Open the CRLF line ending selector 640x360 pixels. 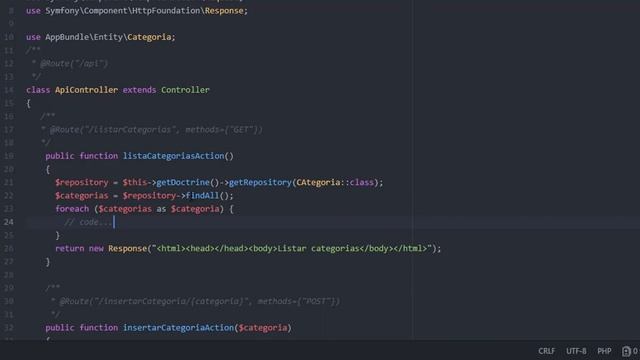[x=546, y=351]
